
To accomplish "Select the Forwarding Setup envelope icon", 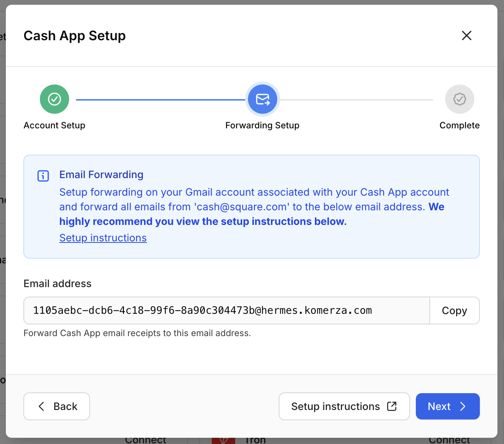I will pyautogui.click(x=262, y=99).
